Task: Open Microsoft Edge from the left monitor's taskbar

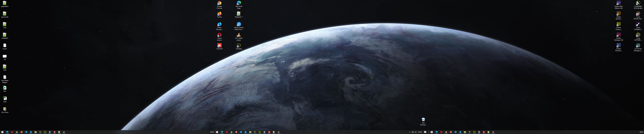Action: tap(7, 132)
